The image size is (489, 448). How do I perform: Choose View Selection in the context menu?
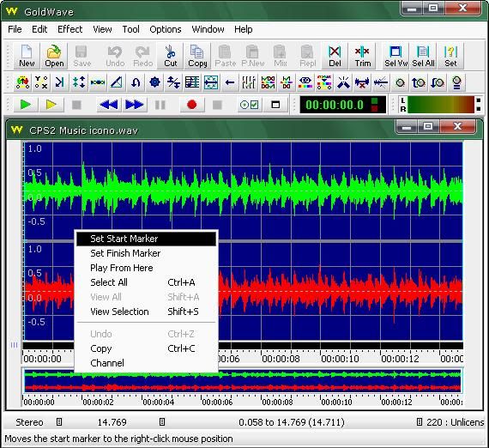coord(146,312)
